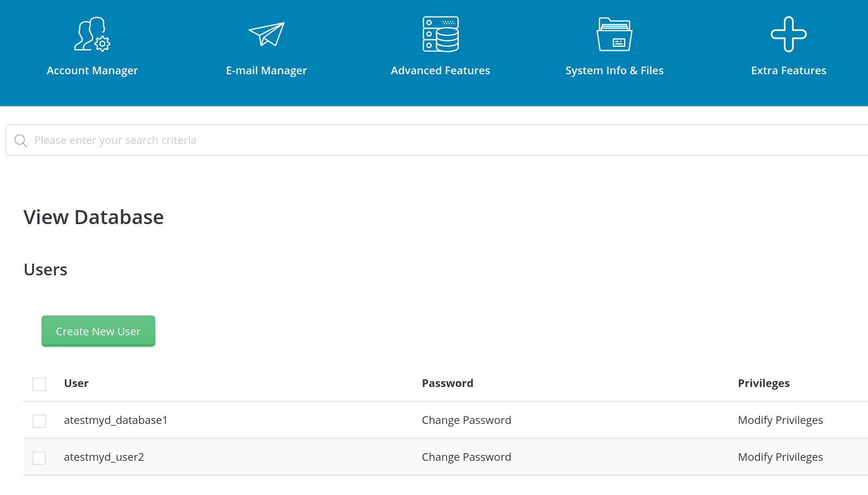Toggle the select-all checkbox in User header
The image size is (868, 495).
(39, 384)
